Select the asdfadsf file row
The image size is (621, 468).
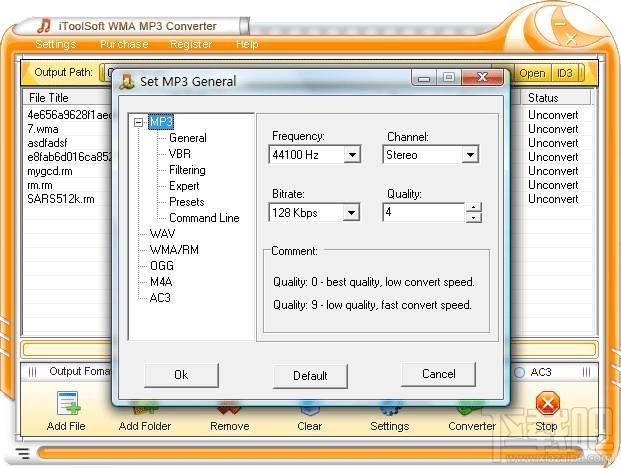[47, 143]
